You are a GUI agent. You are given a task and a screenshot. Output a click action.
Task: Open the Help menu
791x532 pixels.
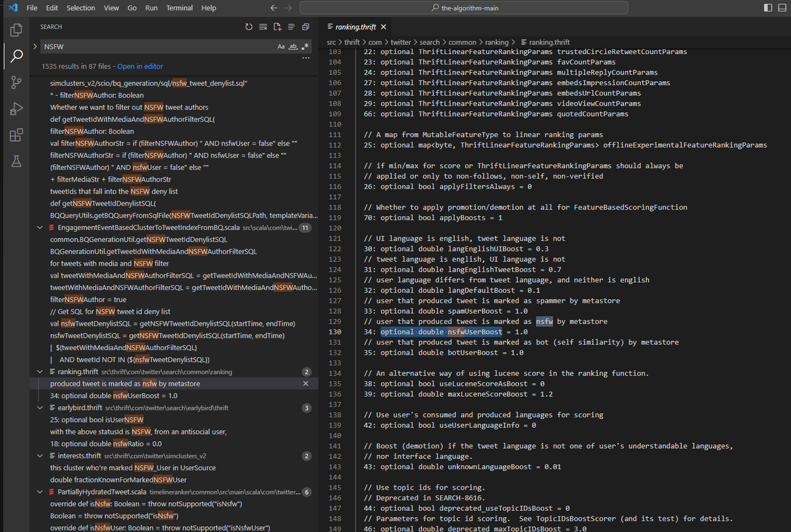pos(209,8)
